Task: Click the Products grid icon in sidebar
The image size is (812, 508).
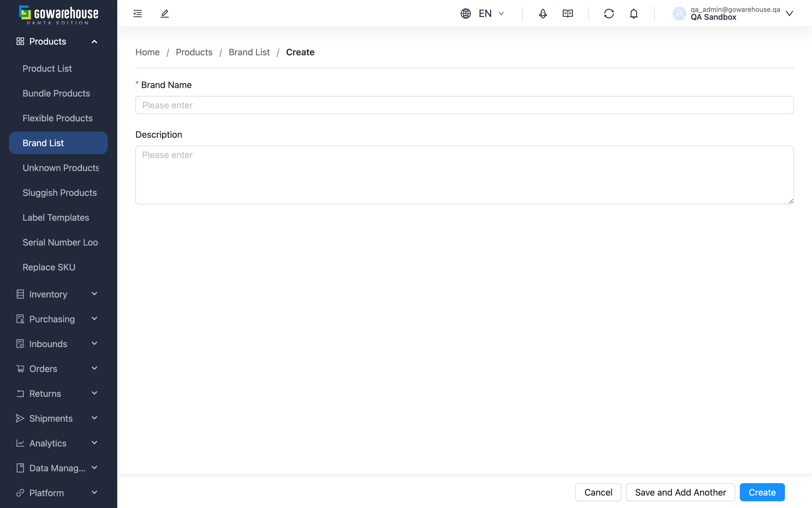Action: click(x=20, y=41)
